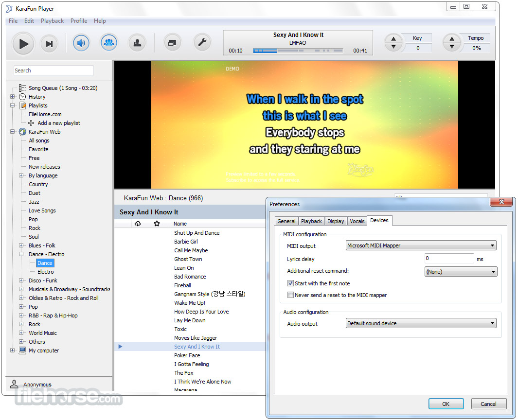Screen dimensions: 518x420
Task: Collapse the Dance - Electro node
Action: (21, 254)
